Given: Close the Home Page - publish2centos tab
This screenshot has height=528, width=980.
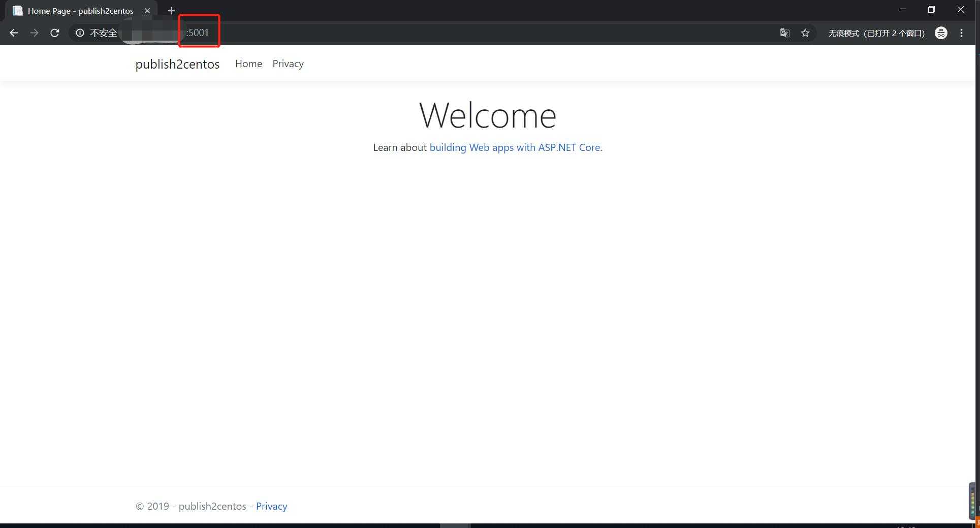Looking at the screenshot, I should [x=147, y=11].
